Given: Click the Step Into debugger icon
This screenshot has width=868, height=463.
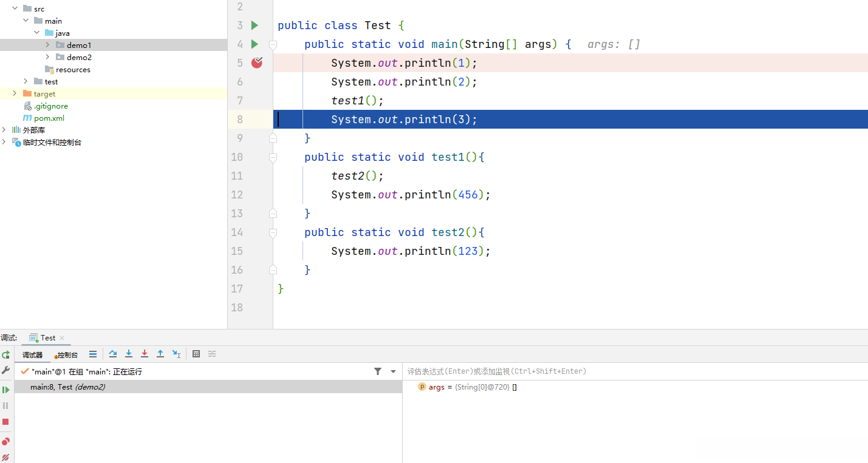Looking at the screenshot, I should pos(129,354).
